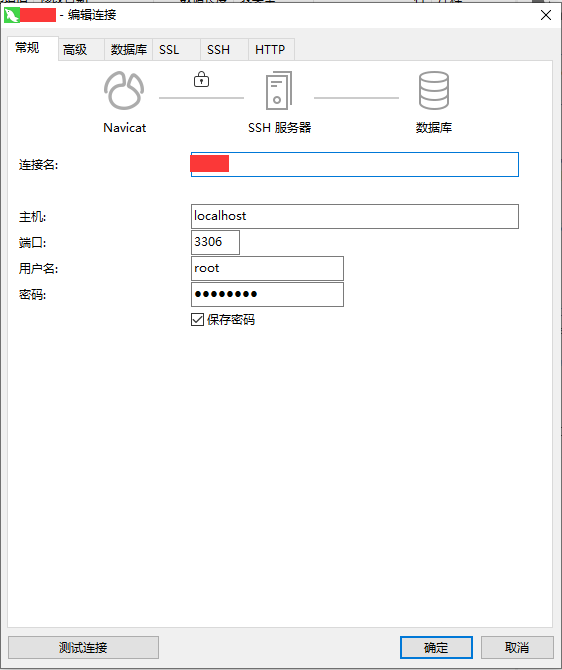
Task: Open the 数据库 tab
Action: [x=129, y=50]
